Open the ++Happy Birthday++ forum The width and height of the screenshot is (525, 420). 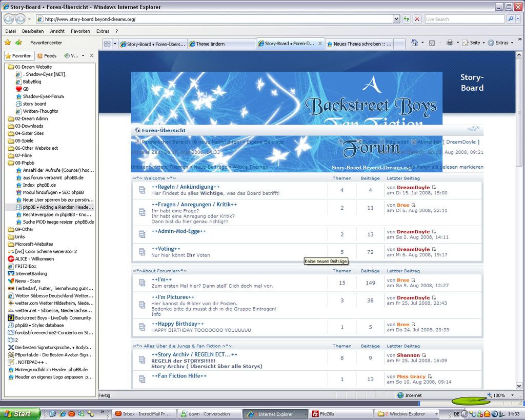click(177, 324)
